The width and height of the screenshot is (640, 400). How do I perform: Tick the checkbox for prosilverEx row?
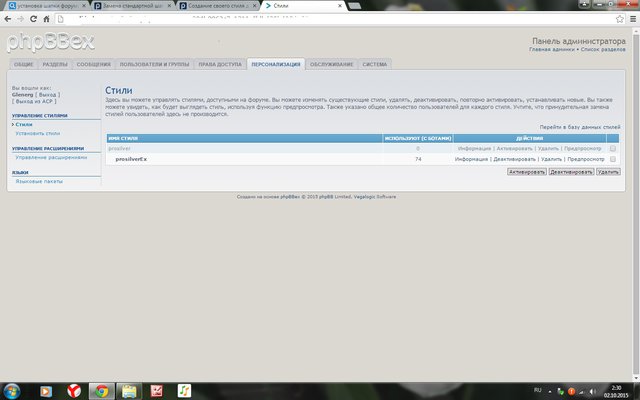coord(613,159)
